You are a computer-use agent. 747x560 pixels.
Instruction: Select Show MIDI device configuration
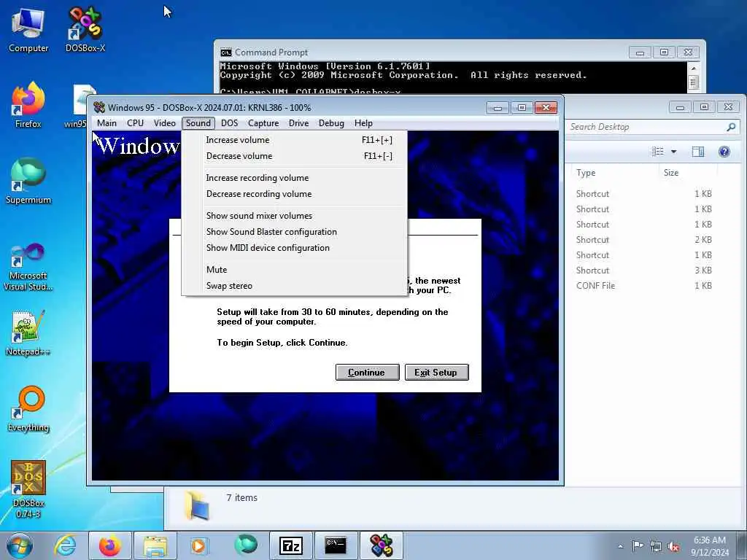pyautogui.click(x=295, y=248)
